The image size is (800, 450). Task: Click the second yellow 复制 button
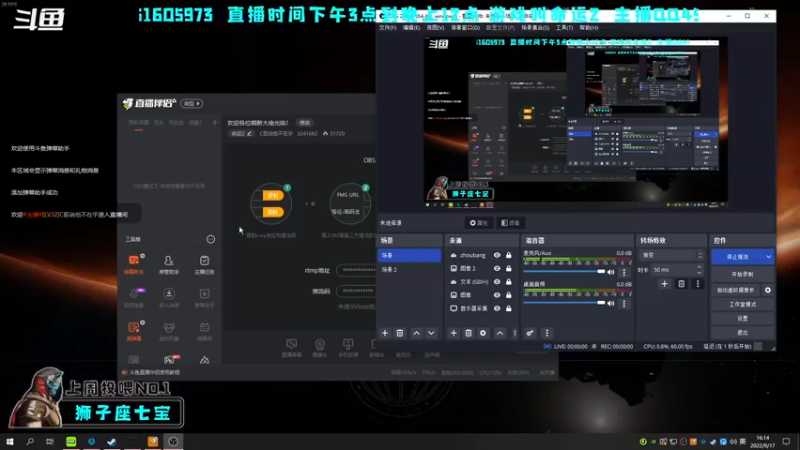[x=273, y=212]
